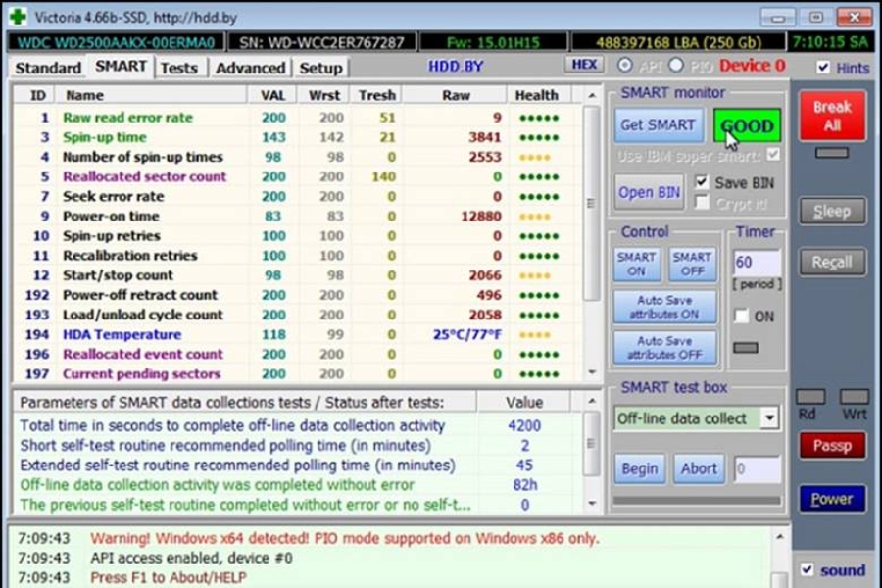
Task: Toggle the Hints checkbox
Action: coord(823,68)
